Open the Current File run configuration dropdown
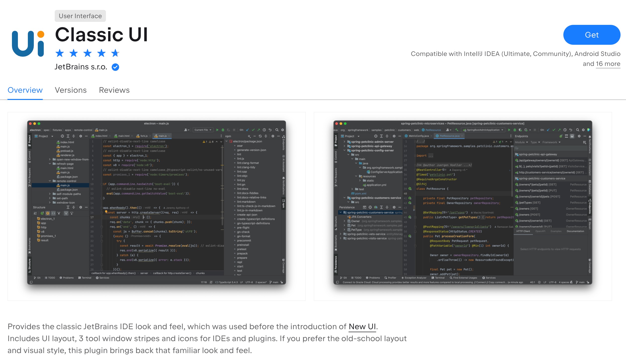 203,130
